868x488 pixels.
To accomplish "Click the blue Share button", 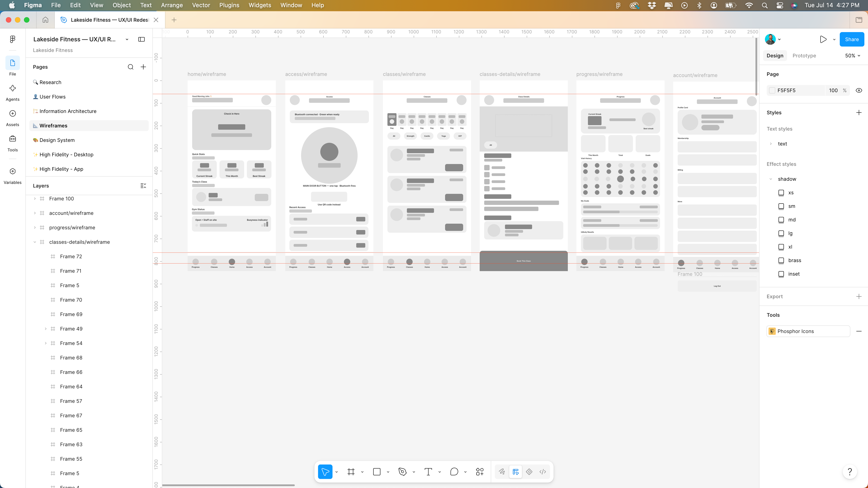I will (x=851, y=39).
